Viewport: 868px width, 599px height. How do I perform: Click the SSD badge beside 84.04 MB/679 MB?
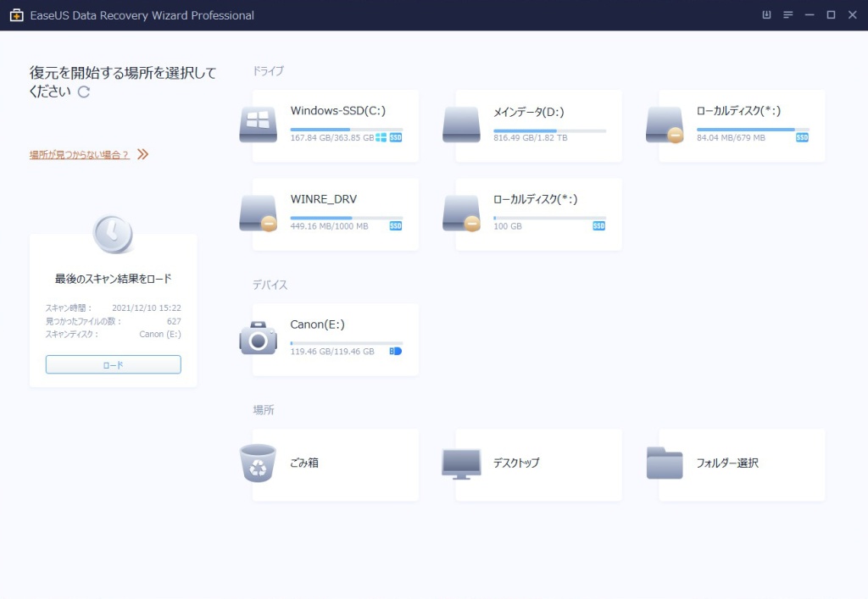(x=802, y=137)
